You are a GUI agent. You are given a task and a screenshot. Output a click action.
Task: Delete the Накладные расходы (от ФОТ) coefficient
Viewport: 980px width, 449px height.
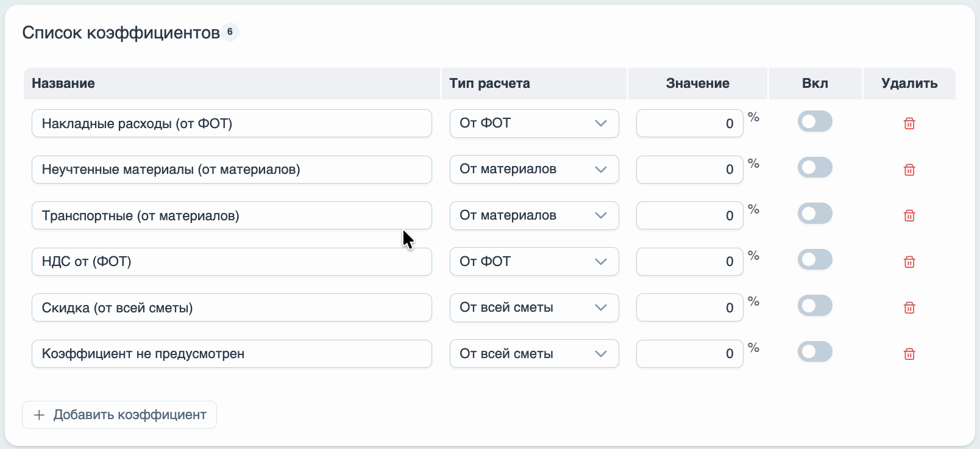pos(909,123)
